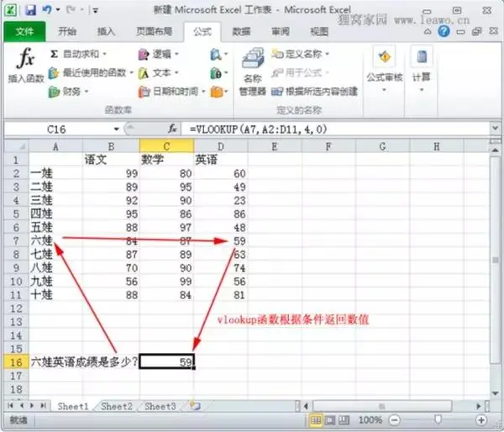
Task: Click the zoom slider handle
Action: point(438,419)
